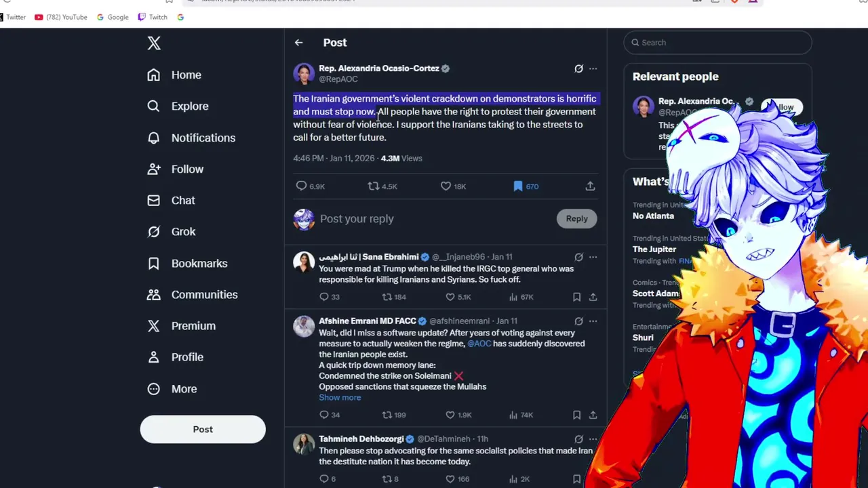
Task: Expand Afshine Emrani's reply with Show more
Action: coord(340,397)
